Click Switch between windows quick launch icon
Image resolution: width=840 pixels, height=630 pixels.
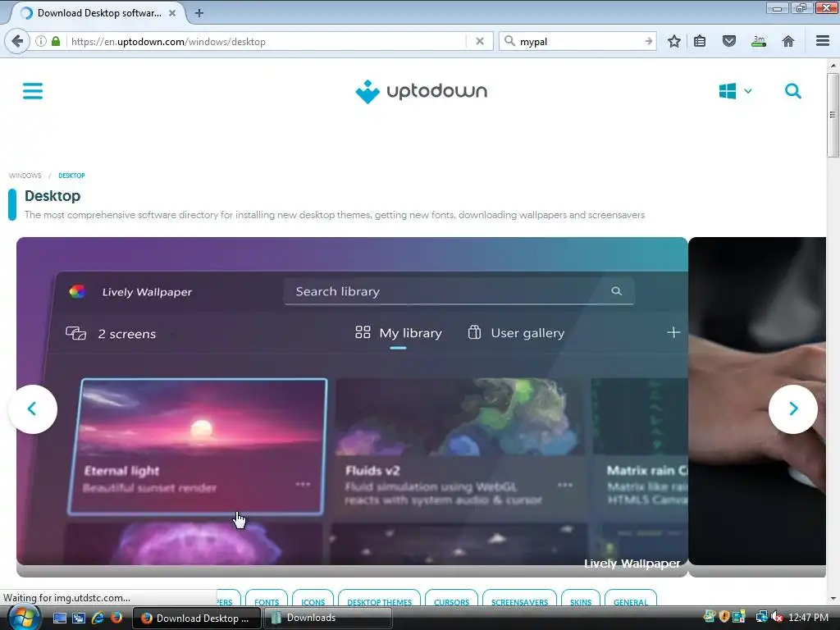[x=78, y=619]
